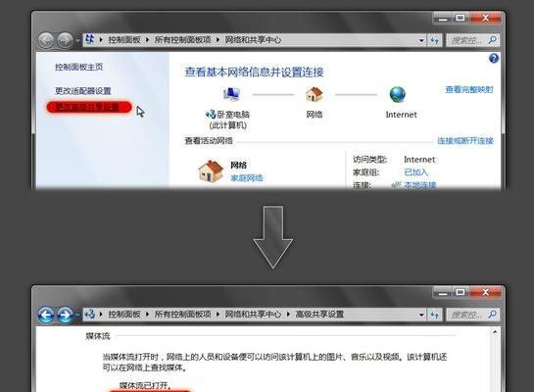Open 控制面板主页 link
The width and height of the screenshot is (534, 392).
coord(79,67)
